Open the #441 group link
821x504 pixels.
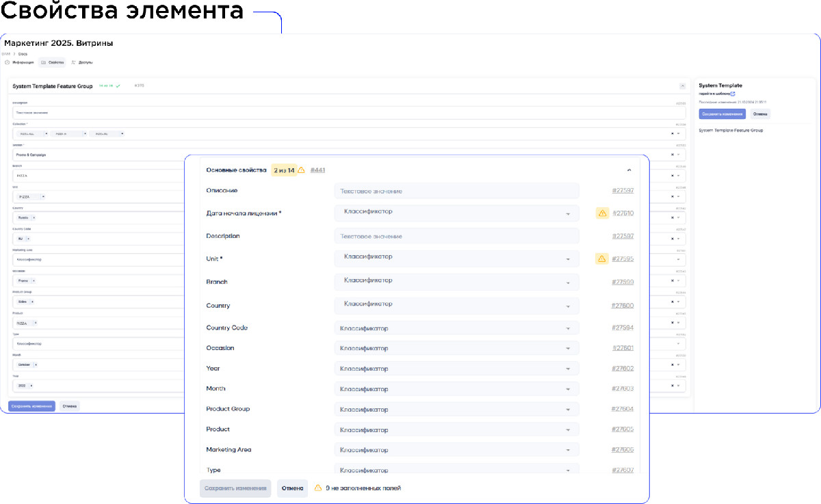point(317,170)
